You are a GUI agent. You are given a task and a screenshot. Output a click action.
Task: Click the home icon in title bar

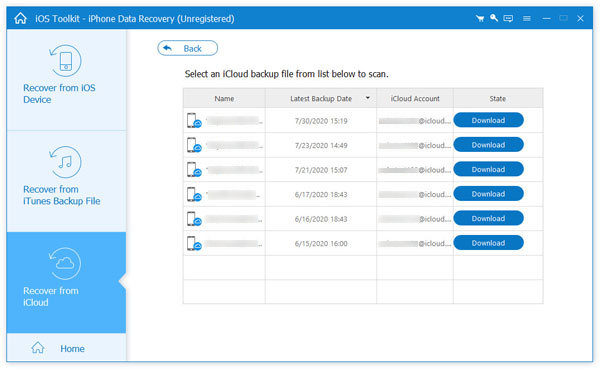21,18
